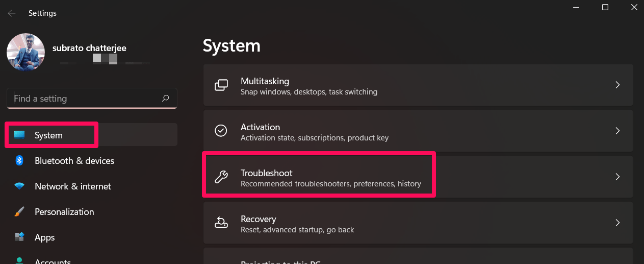Click the Network & internet Wi-Fi icon
The height and width of the screenshot is (264, 644).
point(19,186)
